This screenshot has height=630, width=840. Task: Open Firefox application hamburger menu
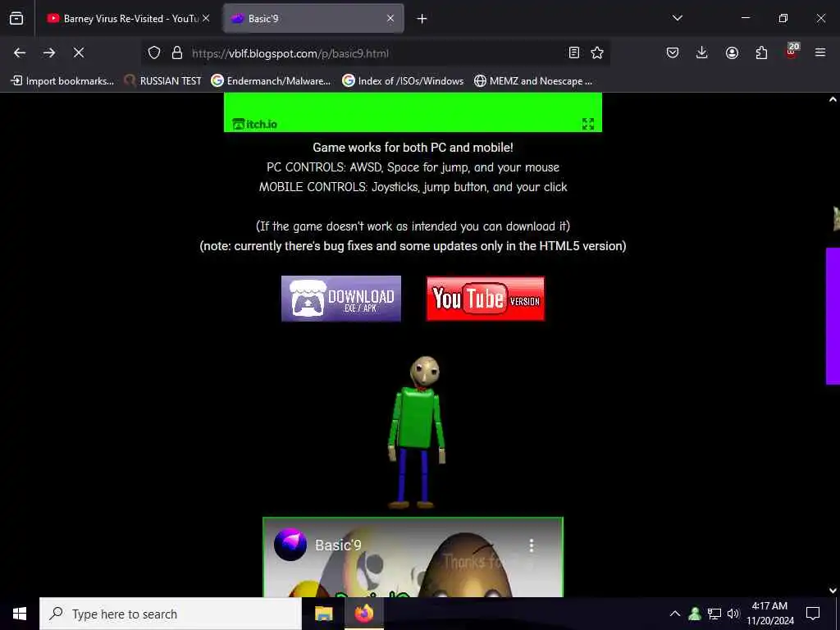point(820,52)
